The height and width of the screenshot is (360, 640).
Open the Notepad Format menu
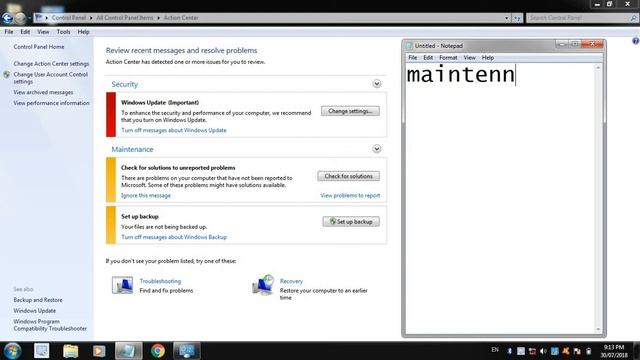coord(448,58)
